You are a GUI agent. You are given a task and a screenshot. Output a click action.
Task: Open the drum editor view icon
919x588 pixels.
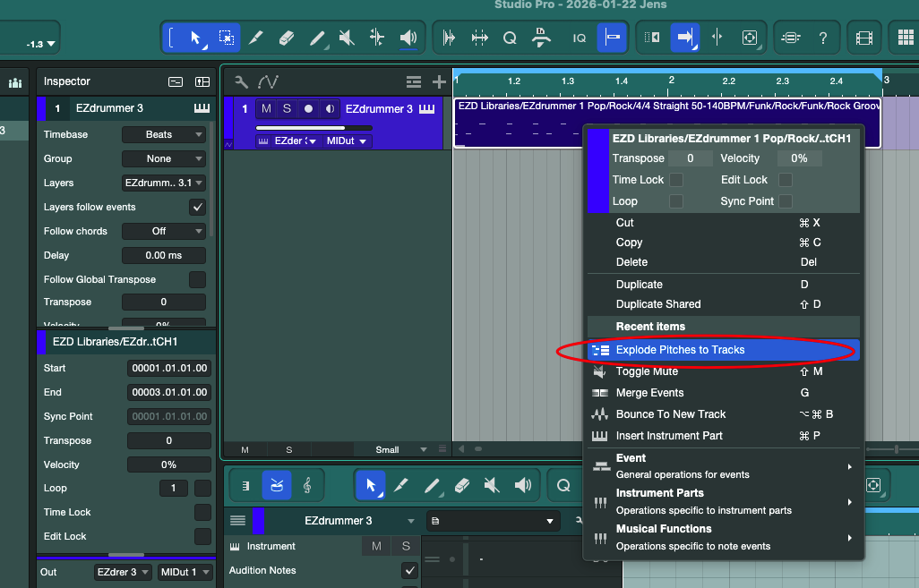click(x=276, y=485)
